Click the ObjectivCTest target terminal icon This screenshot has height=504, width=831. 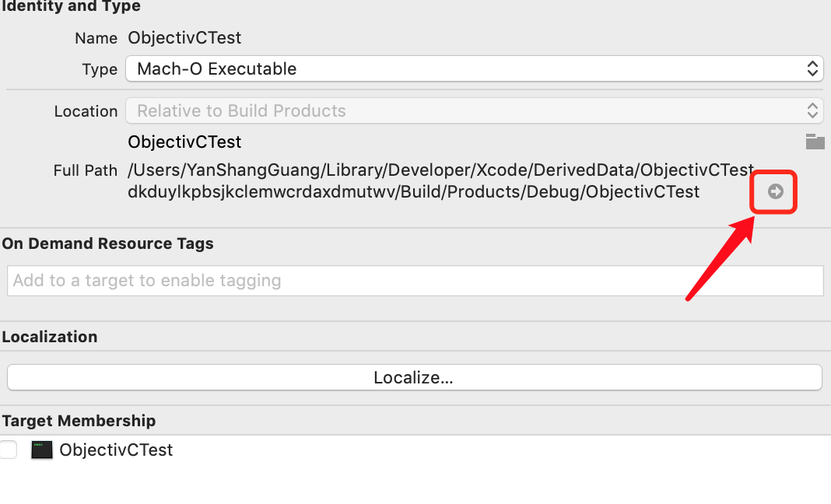pos(41,450)
